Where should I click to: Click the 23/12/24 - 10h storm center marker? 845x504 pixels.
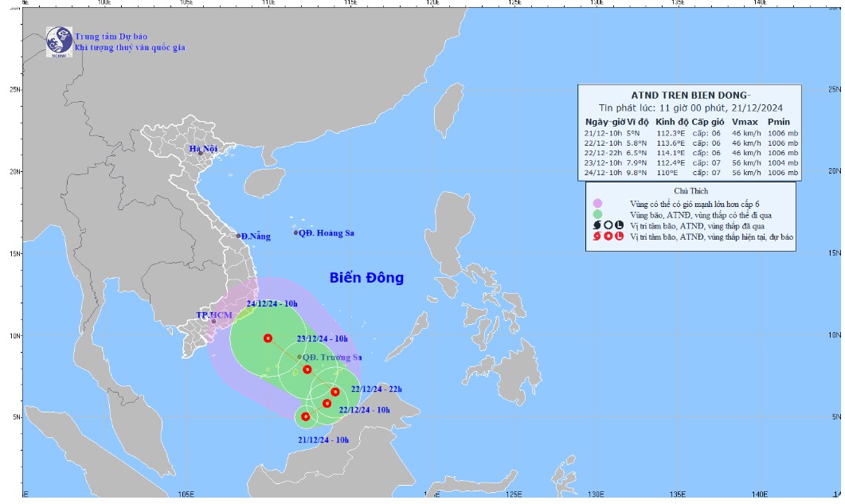307,369
